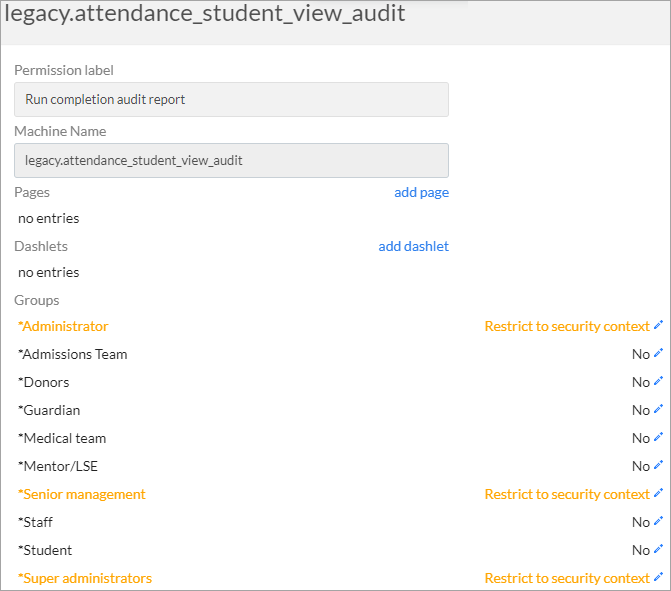Click the No value for Student

[x=641, y=550]
